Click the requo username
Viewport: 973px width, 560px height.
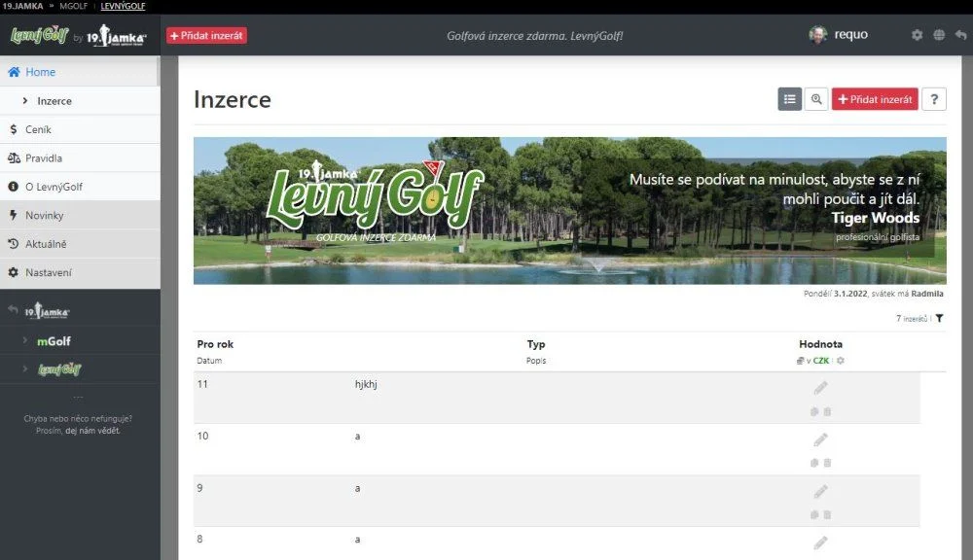850,35
